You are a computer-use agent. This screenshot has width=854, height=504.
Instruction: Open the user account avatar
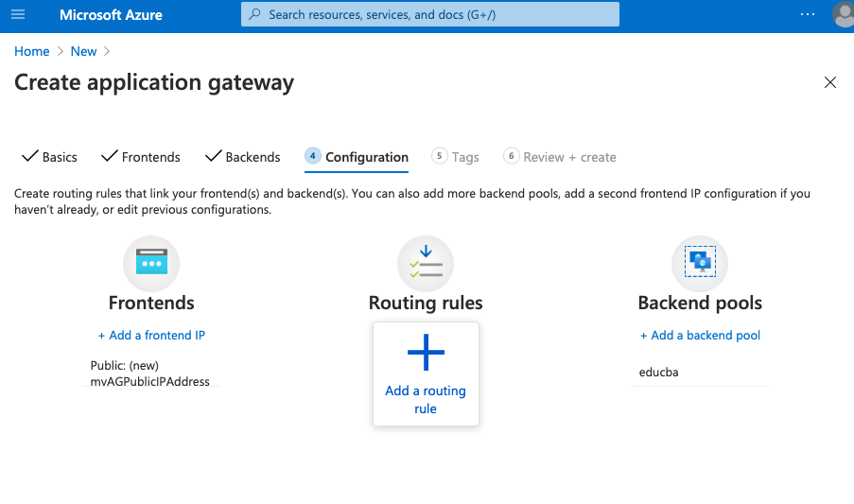click(844, 15)
